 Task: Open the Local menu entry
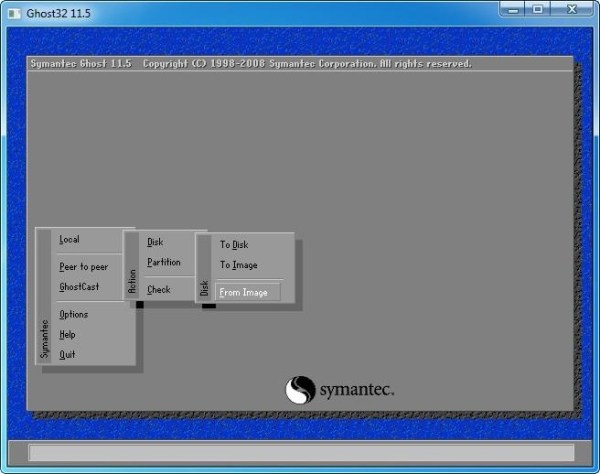click(x=69, y=240)
